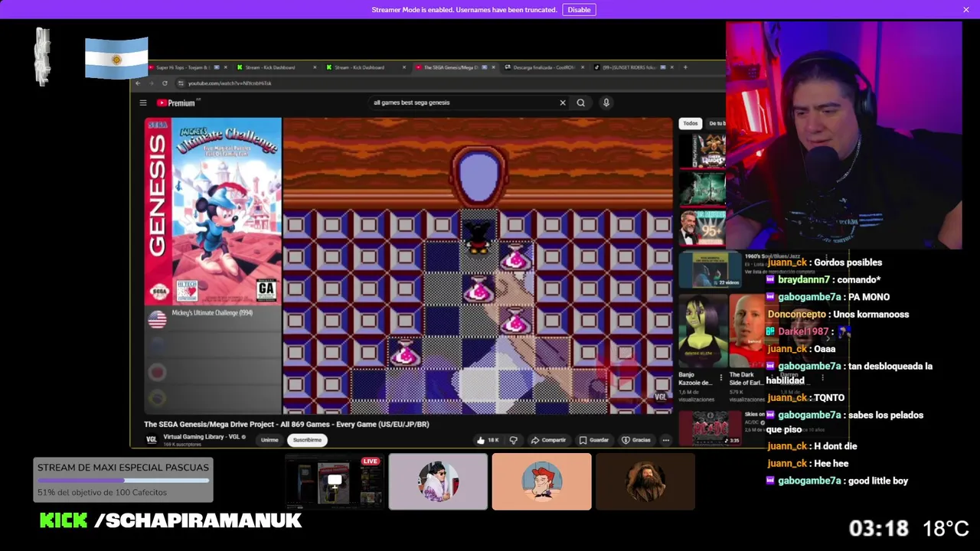Click the Cafecitos goal progress bar

pyautogui.click(x=123, y=481)
